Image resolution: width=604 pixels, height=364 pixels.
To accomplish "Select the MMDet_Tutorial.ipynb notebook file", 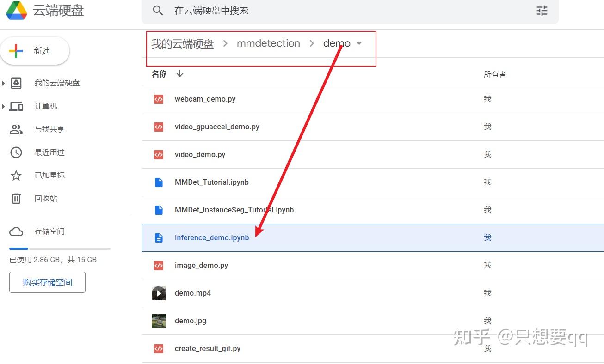I will [212, 182].
